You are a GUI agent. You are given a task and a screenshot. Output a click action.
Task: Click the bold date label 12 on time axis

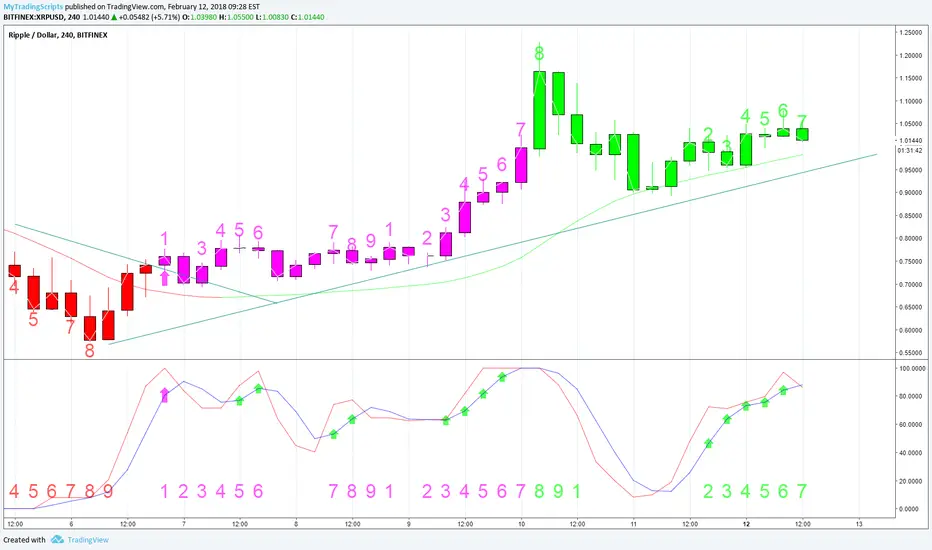(747, 524)
